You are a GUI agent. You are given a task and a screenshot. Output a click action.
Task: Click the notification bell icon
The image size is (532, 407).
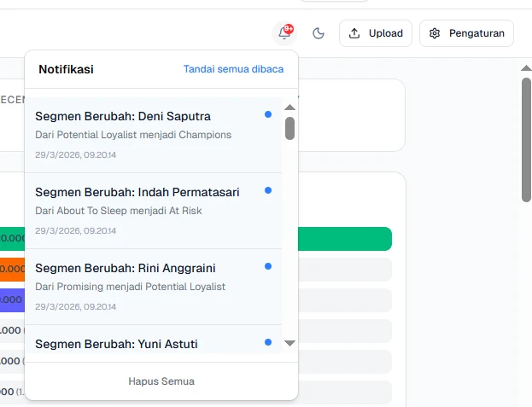284,33
